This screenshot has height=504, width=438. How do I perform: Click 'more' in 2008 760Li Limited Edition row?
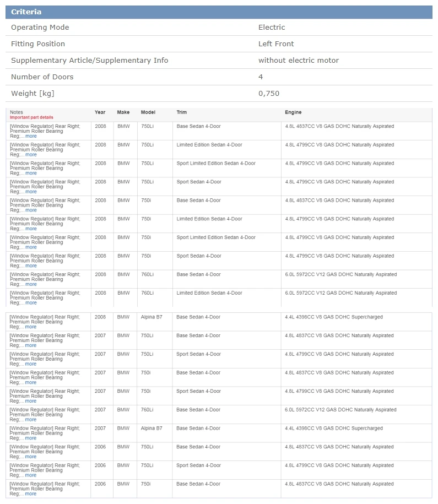[x=31, y=303]
